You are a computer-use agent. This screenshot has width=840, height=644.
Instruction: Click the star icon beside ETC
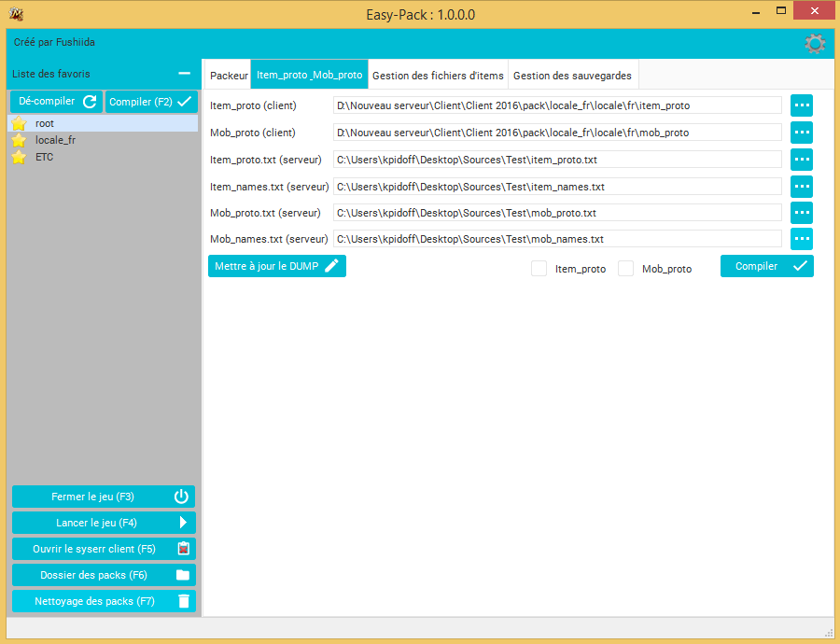[20, 157]
